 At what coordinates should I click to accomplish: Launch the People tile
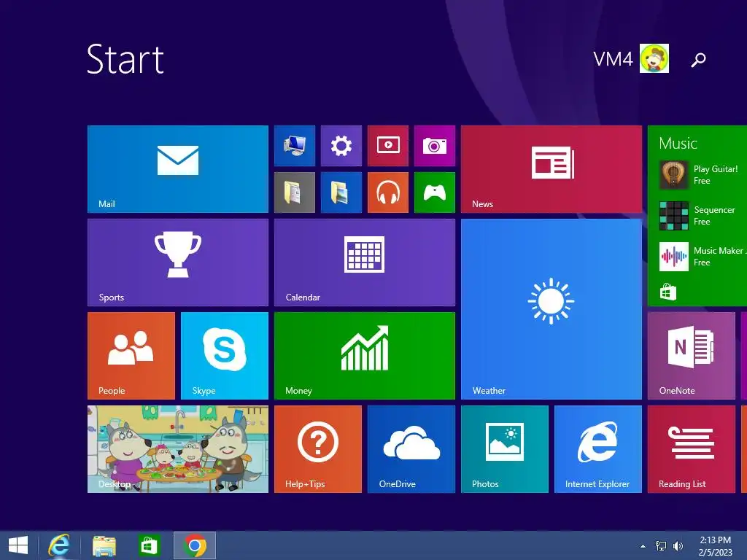pos(131,356)
